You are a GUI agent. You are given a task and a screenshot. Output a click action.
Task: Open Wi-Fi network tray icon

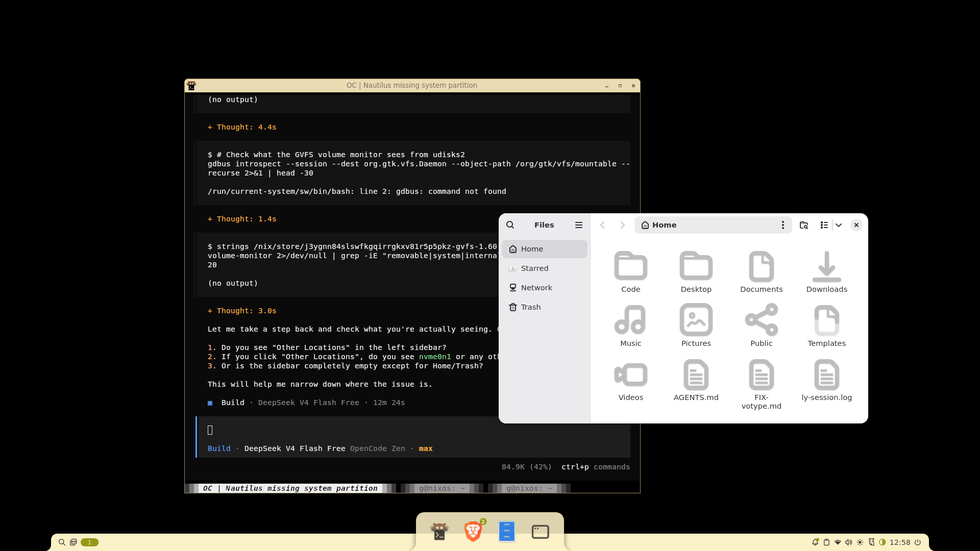838,542
